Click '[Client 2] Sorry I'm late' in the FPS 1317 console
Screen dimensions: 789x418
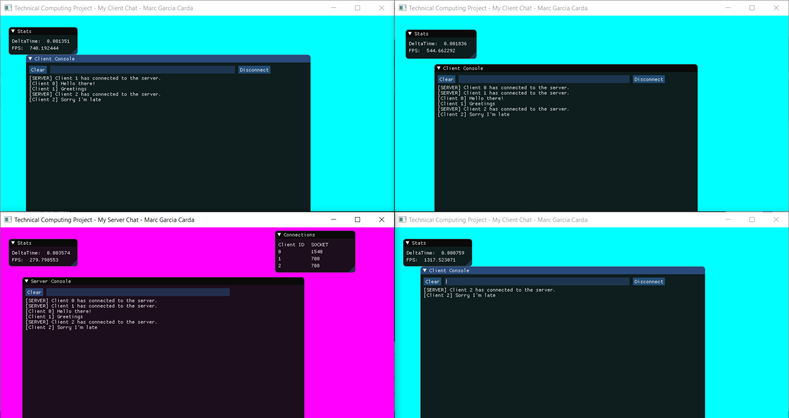tap(460, 295)
